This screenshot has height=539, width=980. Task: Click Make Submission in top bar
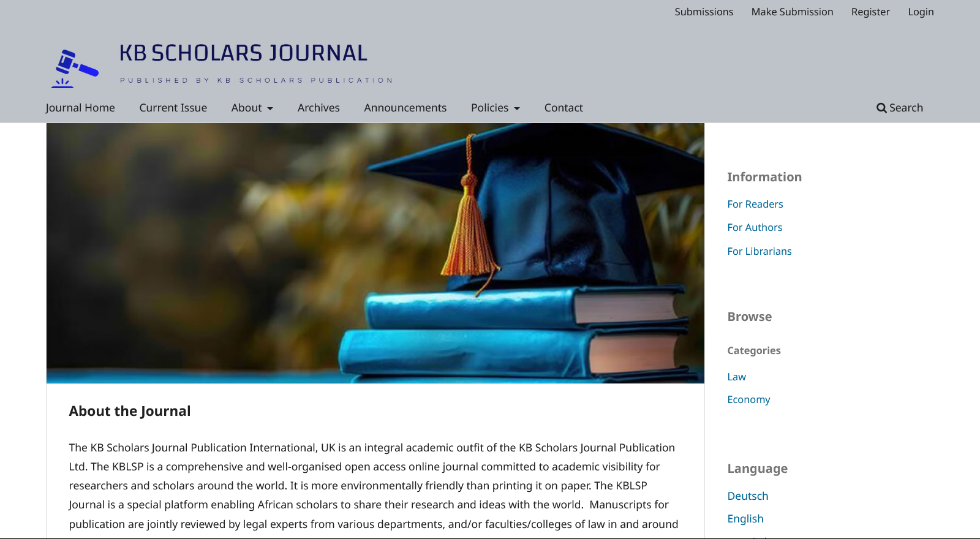(792, 12)
